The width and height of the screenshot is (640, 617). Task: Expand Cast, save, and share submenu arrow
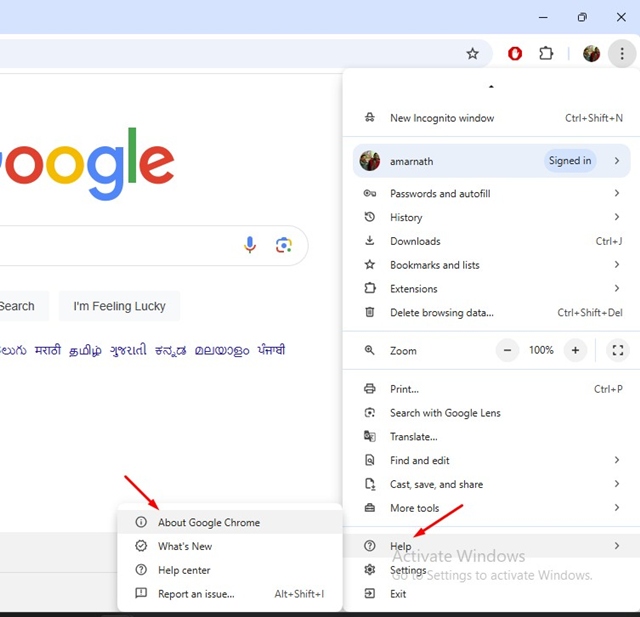tap(617, 484)
